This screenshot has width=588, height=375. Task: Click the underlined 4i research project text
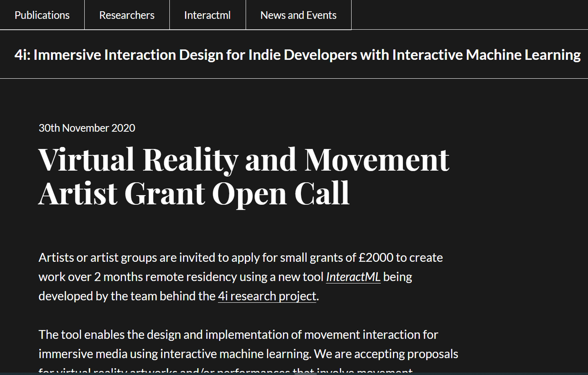[267, 296]
